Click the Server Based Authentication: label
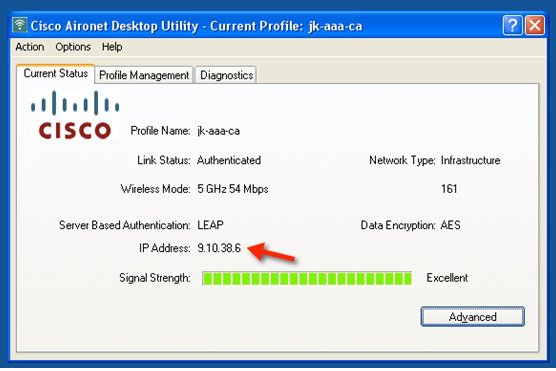 125,225
